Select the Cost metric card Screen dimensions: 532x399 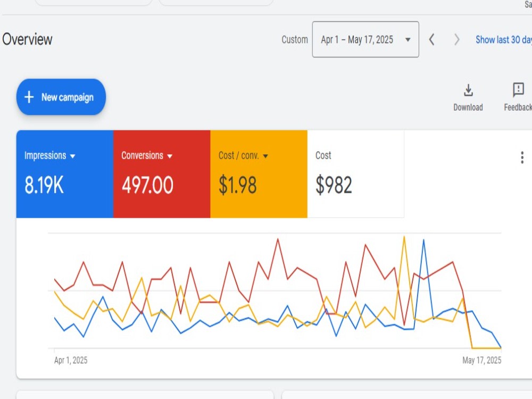355,174
